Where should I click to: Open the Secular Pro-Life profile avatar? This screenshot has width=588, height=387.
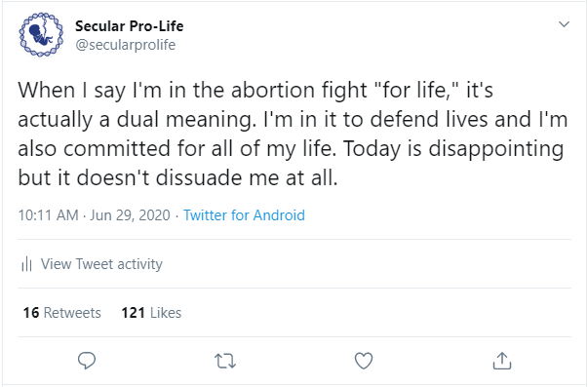coord(41,35)
